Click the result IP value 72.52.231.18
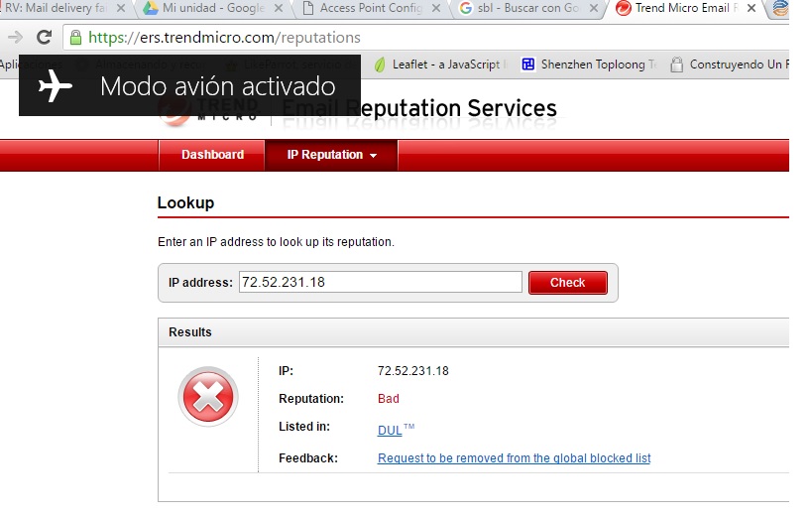The width and height of the screenshot is (812, 516). click(x=412, y=371)
